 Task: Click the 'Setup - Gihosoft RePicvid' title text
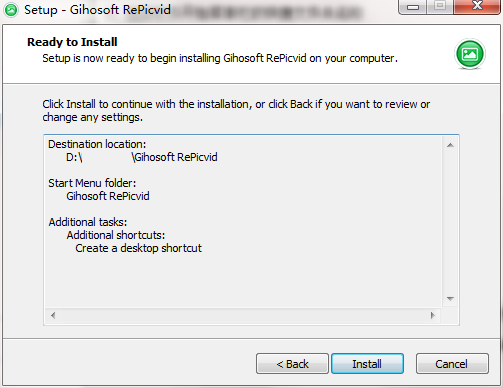97,10
